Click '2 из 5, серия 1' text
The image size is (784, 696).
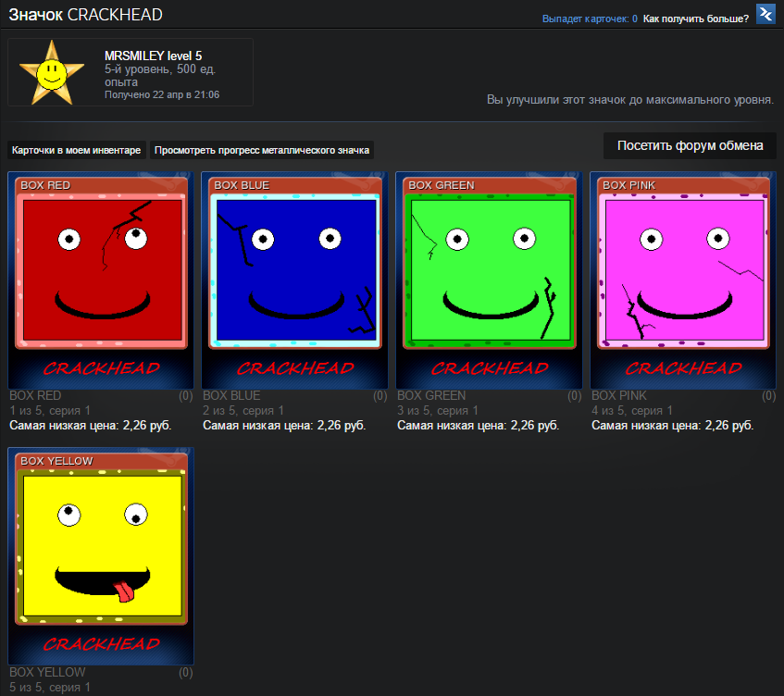click(x=243, y=411)
